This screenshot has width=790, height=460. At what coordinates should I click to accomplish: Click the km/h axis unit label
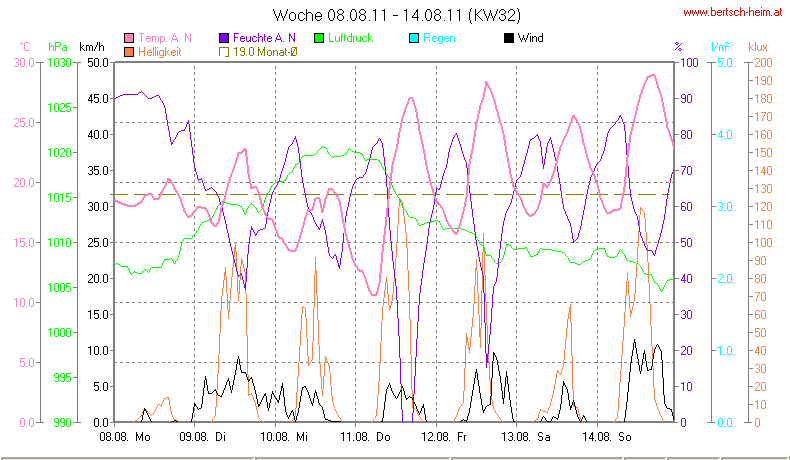pos(92,47)
